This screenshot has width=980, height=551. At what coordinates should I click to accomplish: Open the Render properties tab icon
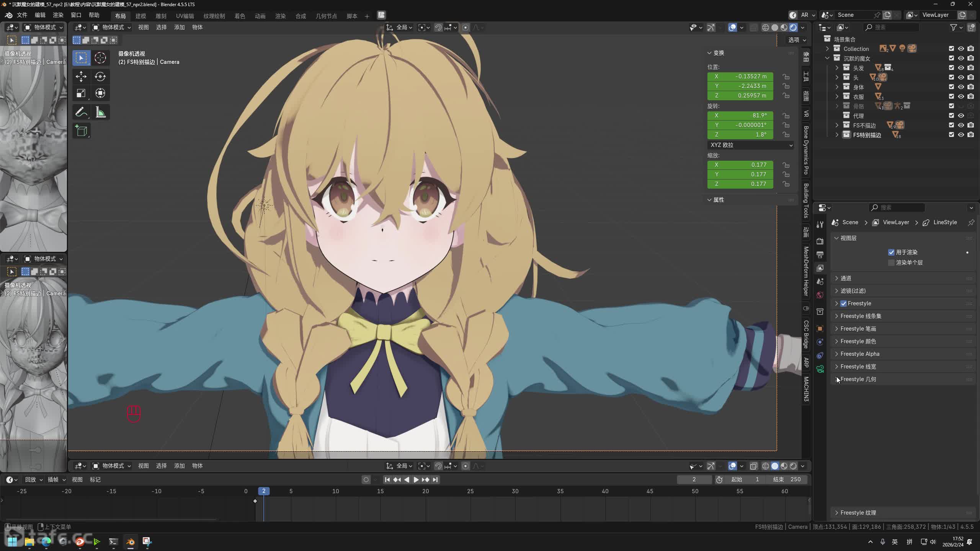tap(820, 241)
